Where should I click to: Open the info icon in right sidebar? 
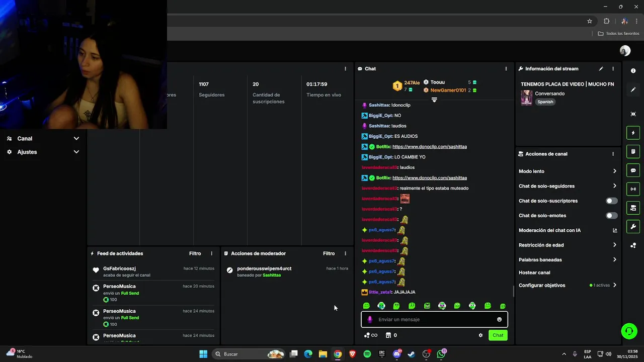click(633, 71)
